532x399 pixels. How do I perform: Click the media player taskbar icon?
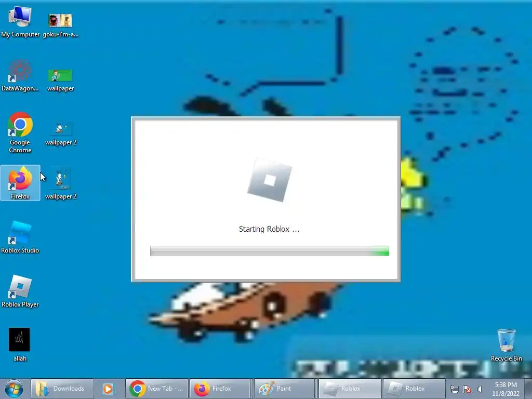click(109, 389)
